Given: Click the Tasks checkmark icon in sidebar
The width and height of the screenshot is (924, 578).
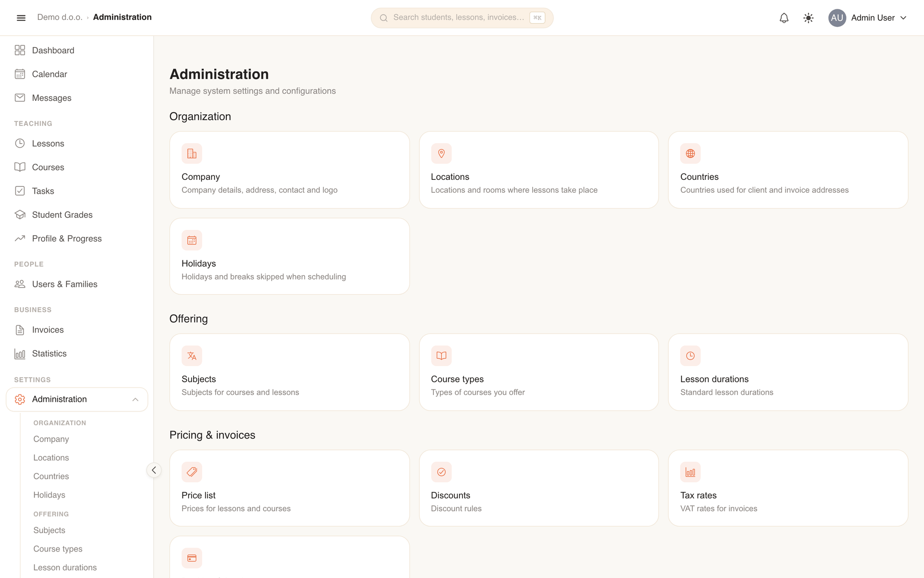Looking at the screenshot, I should click(20, 191).
